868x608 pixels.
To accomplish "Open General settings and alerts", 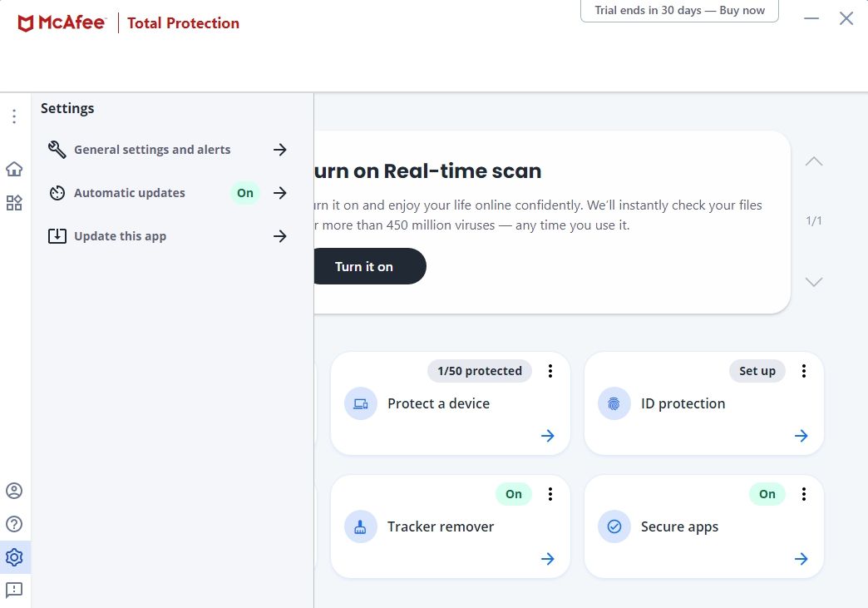I will point(152,150).
